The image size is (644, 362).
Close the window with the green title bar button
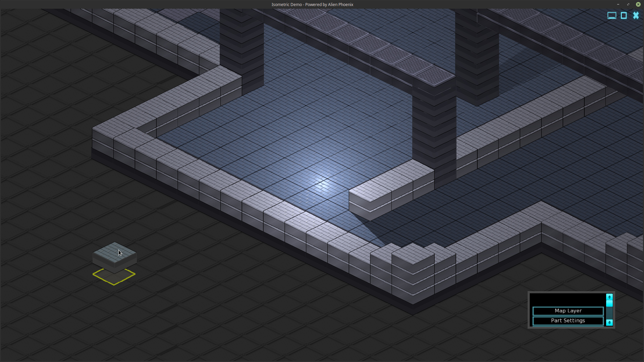point(638,4)
